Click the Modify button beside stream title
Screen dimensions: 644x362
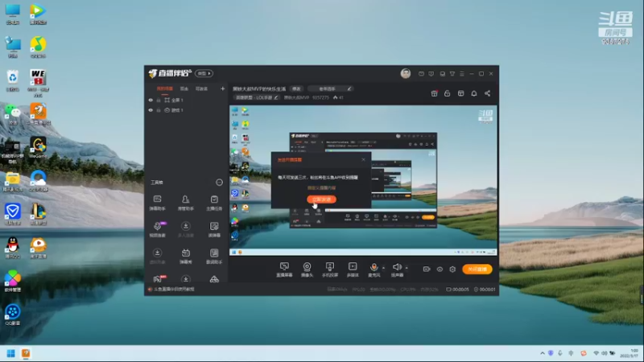coord(296,88)
